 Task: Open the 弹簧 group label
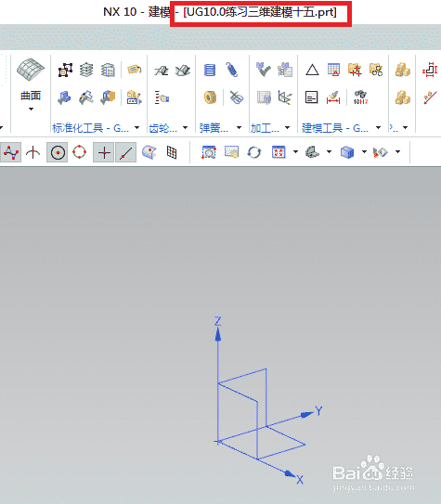pos(214,128)
